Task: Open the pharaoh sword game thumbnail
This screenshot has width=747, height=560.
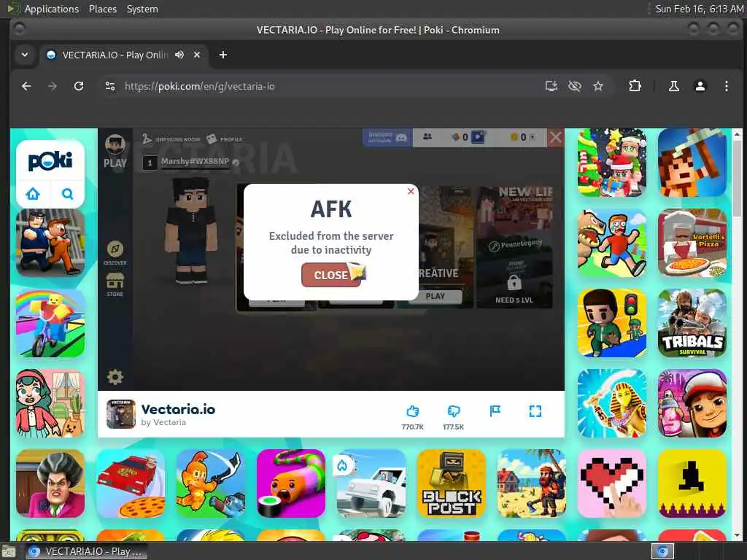Action: click(612, 402)
